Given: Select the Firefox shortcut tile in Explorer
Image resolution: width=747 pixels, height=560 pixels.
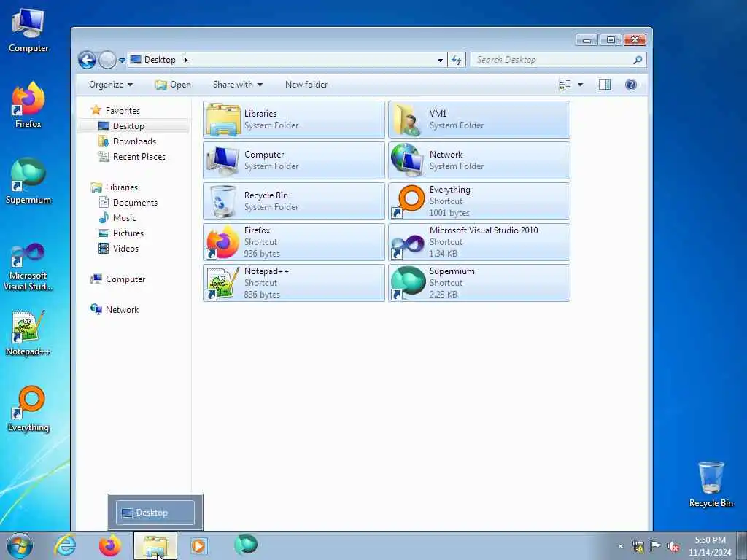Looking at the screenshot, I should pos(294,242).
